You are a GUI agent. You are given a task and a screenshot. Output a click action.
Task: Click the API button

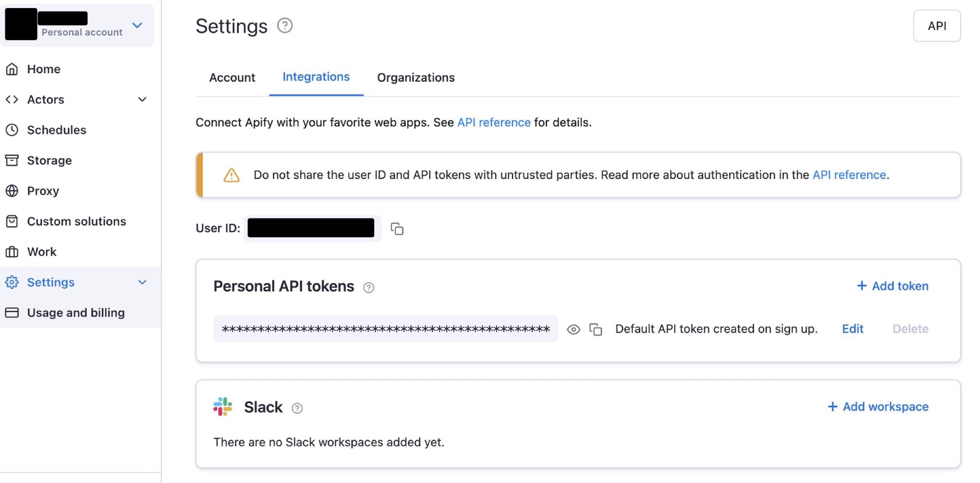pos(937,25)
